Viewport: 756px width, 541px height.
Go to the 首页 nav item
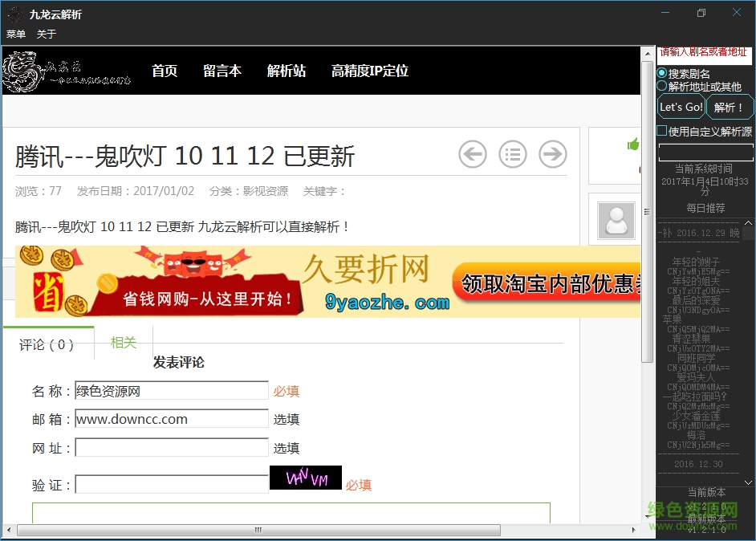point(165,71)
